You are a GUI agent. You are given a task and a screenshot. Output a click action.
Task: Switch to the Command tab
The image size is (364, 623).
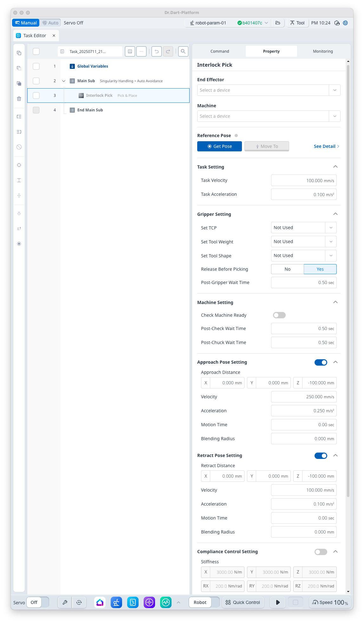point(220,51)
